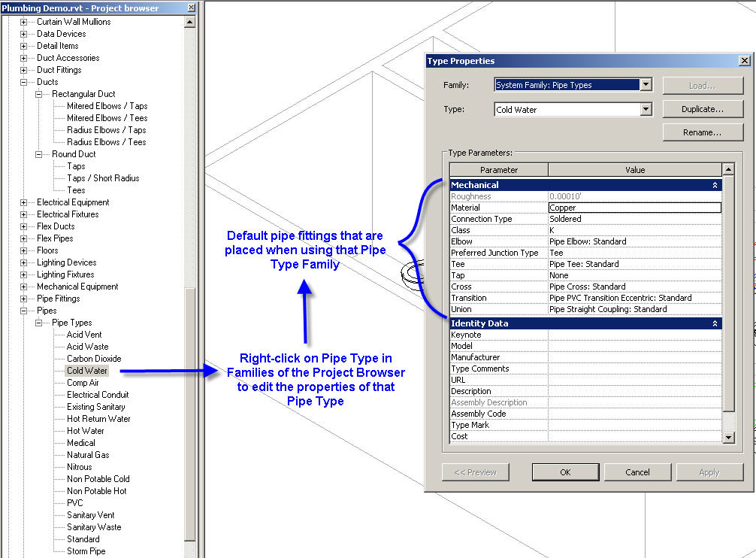This screenshot has width=756, height=558.
Task: Collapse the Pipe Types node
Action: [x=38, y=323]
